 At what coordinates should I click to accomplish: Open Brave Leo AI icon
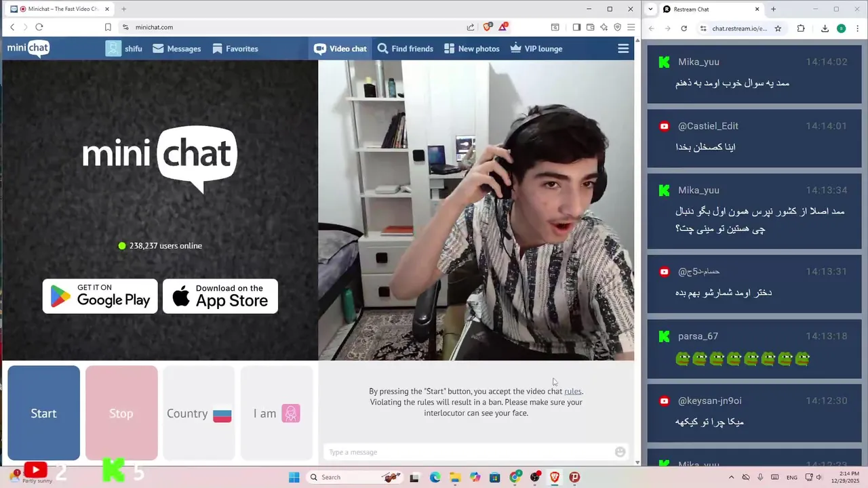[604, 27]
